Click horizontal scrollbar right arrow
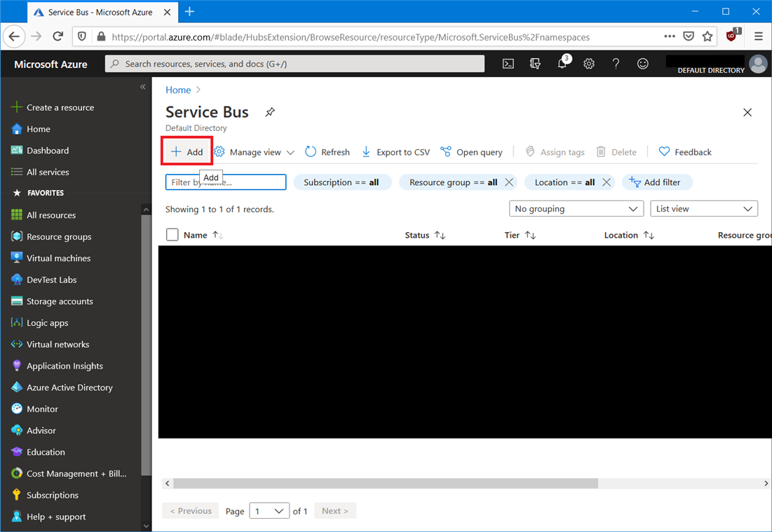Screen dimensions: 772x532 coord(766,483)
